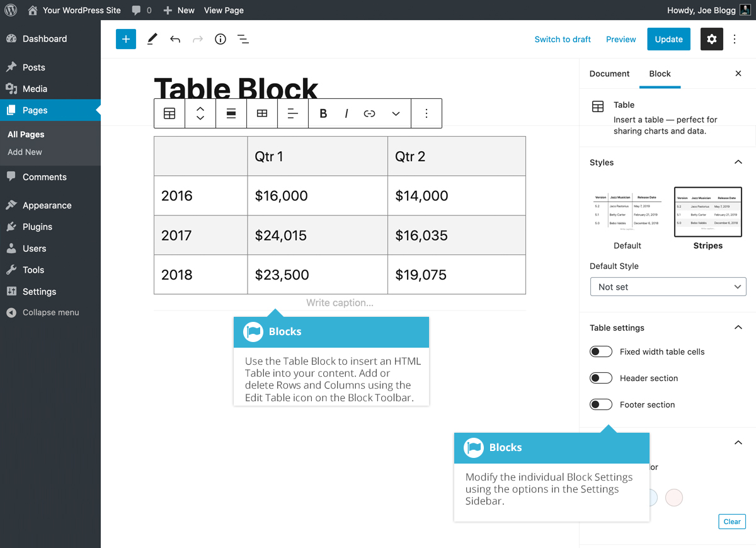
Task: Collapse the Table settings panel
Action: click(x=738, y=327)
